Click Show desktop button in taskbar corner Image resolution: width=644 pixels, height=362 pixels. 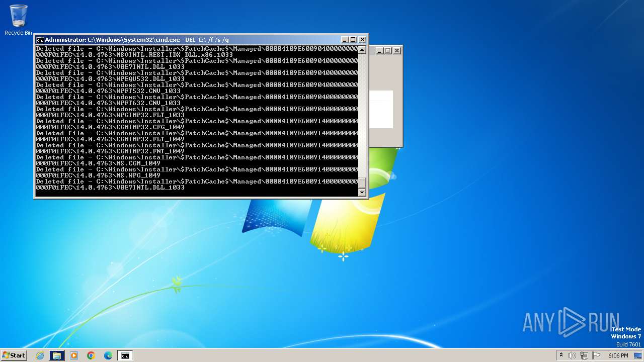(x=638, y=355)
